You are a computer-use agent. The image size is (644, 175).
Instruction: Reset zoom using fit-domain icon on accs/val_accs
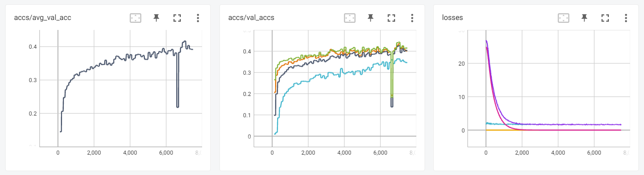click(x=350, y=18)
